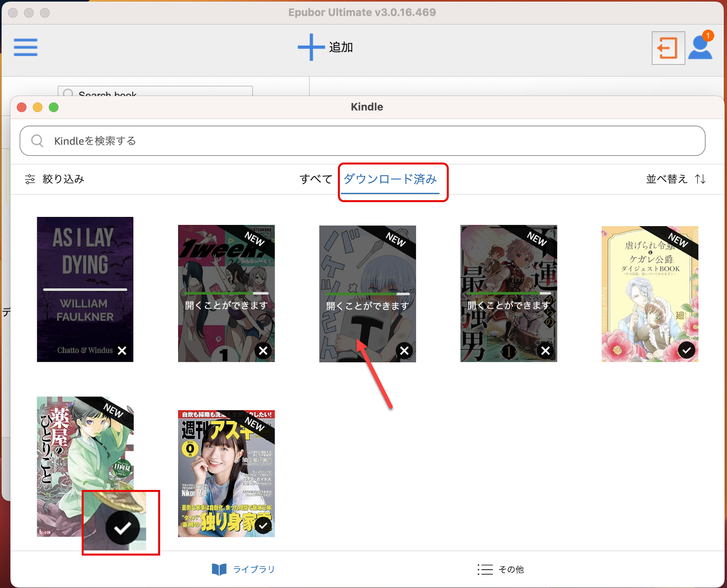Open the 週刊アスキー magazine cover

[226, 474]
